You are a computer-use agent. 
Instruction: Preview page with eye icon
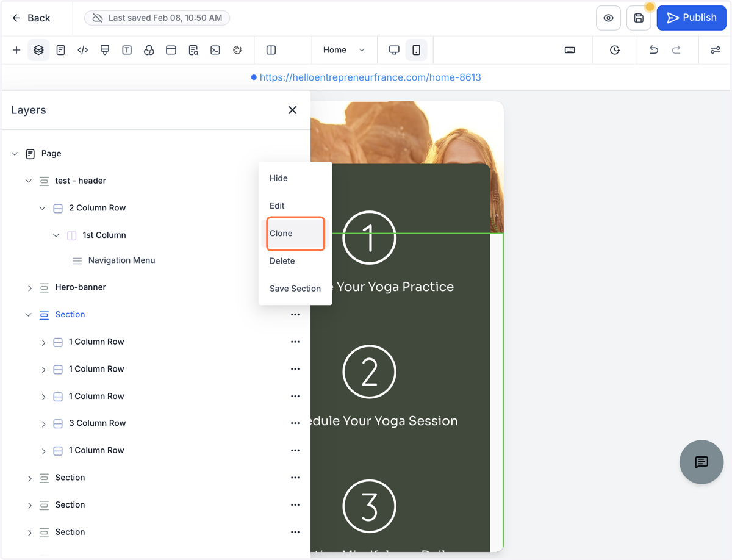pyautogui.click(x=608, y=18)
